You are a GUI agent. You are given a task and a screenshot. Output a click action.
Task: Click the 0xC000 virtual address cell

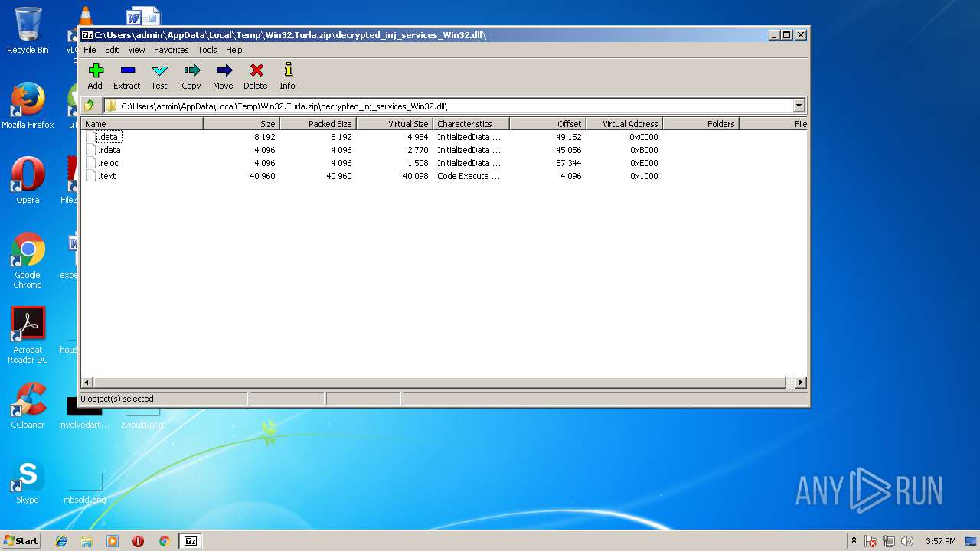(644, 137)
